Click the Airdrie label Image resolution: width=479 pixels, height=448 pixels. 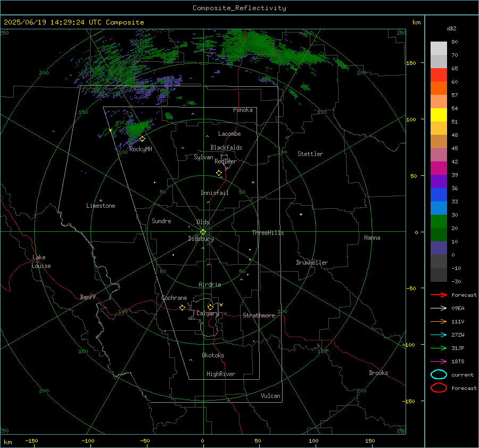pos(210,284)
